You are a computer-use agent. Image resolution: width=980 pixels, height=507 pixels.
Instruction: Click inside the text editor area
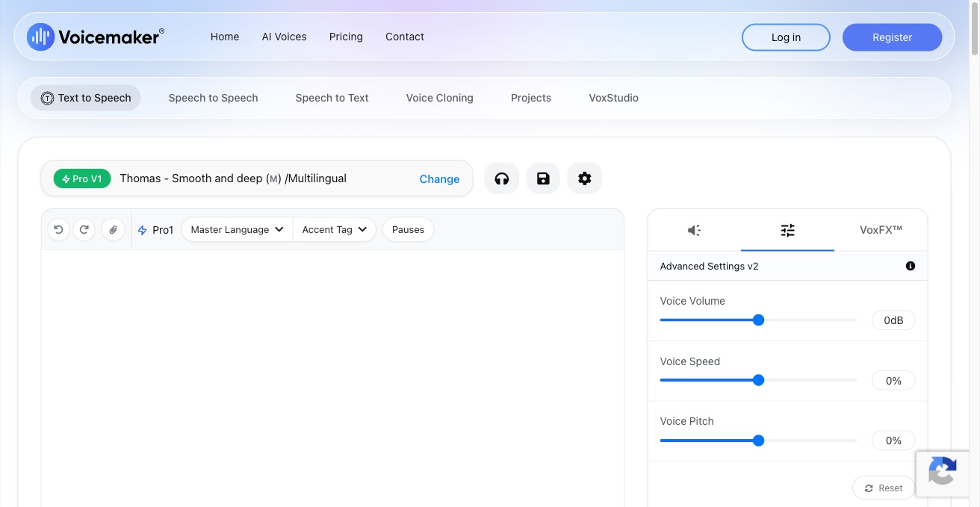pos(332,373)
